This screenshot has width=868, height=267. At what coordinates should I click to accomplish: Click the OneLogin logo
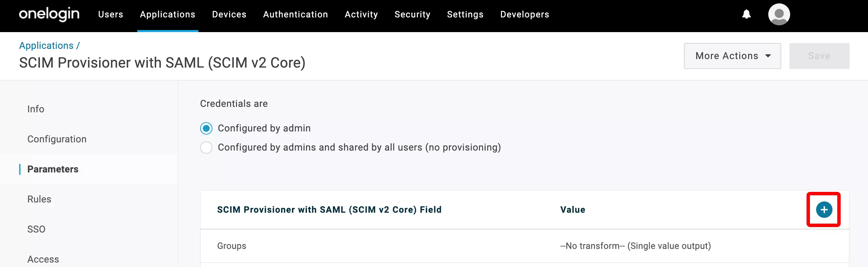49,14
